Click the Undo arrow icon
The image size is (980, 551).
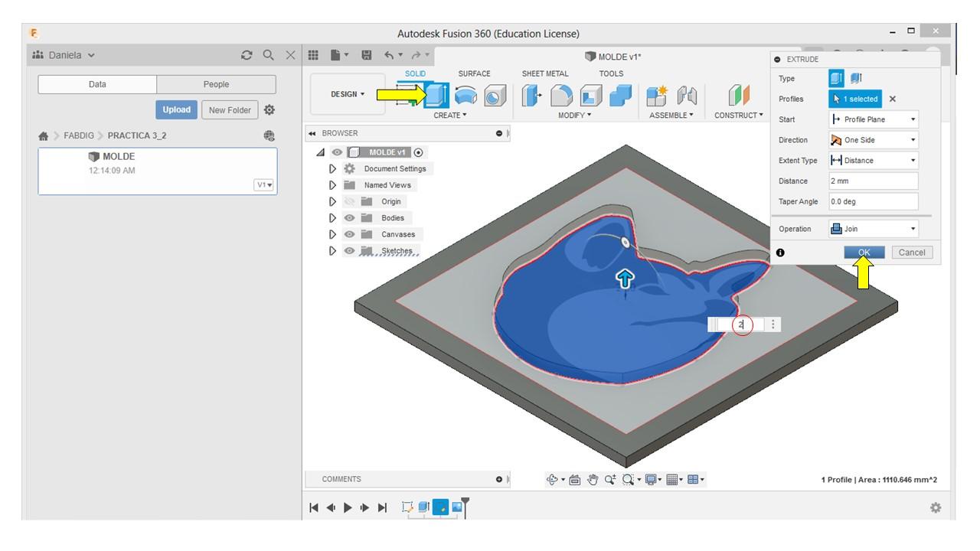388,56
